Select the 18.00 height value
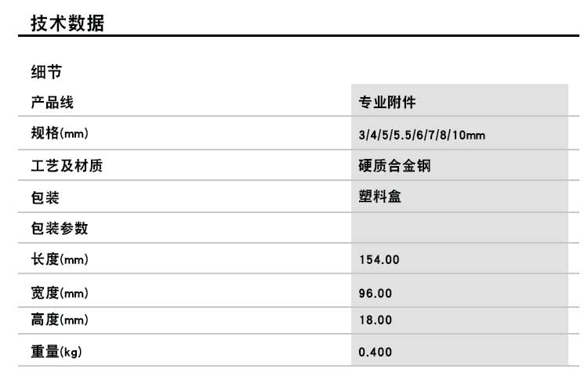The width and height of the screenshot is (588, 369). click(x=375, y=320)
